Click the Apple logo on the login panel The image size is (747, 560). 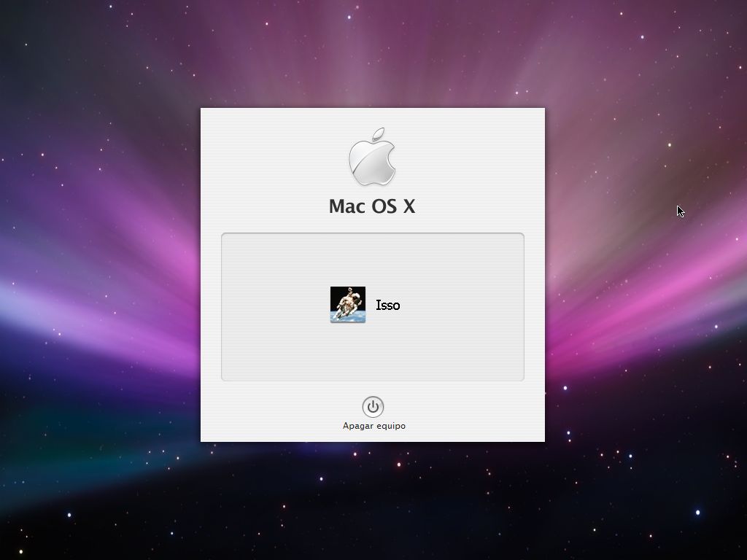point(372,157)
